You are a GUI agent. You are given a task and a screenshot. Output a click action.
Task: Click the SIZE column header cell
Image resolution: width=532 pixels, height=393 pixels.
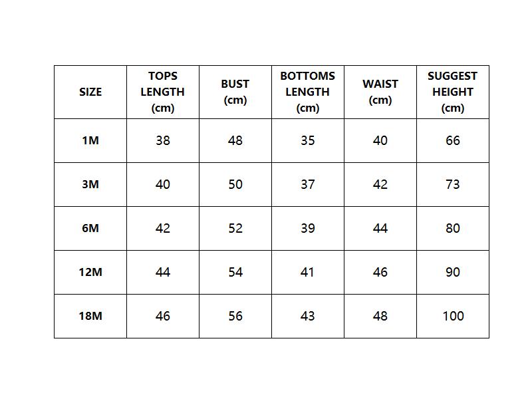[x=90, y=92]
